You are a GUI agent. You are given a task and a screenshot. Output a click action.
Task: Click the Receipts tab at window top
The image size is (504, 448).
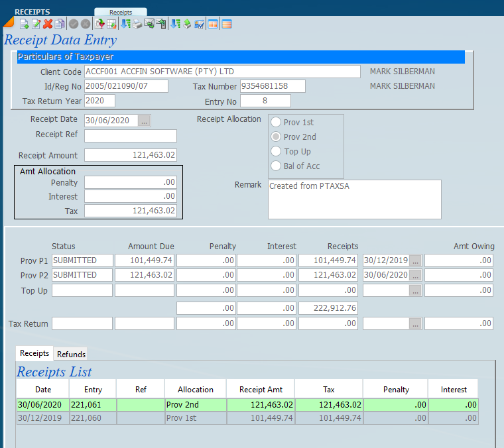120,12
